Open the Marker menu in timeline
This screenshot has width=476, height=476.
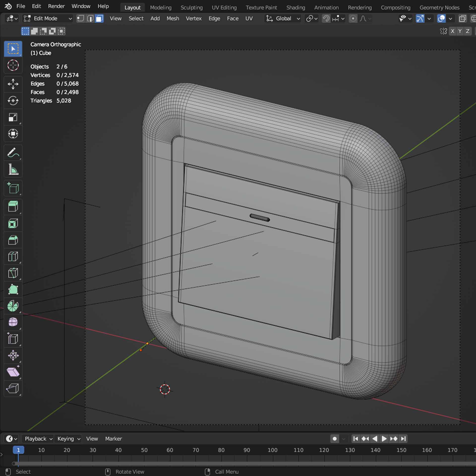point(113,439)
